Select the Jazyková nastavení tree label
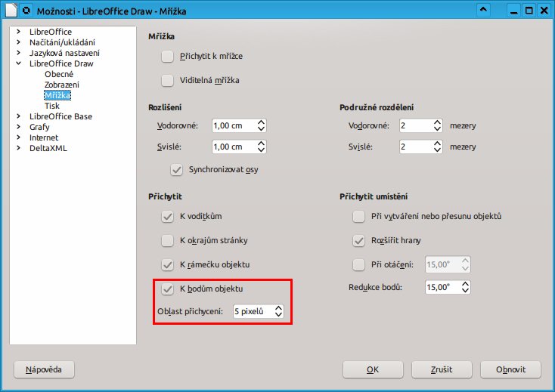 (64, 53)
